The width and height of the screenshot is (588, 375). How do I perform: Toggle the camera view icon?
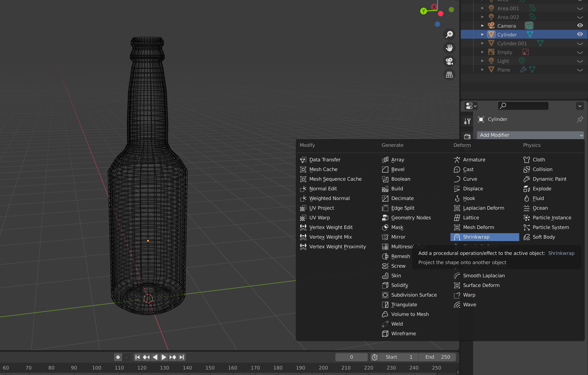point(449,61)
